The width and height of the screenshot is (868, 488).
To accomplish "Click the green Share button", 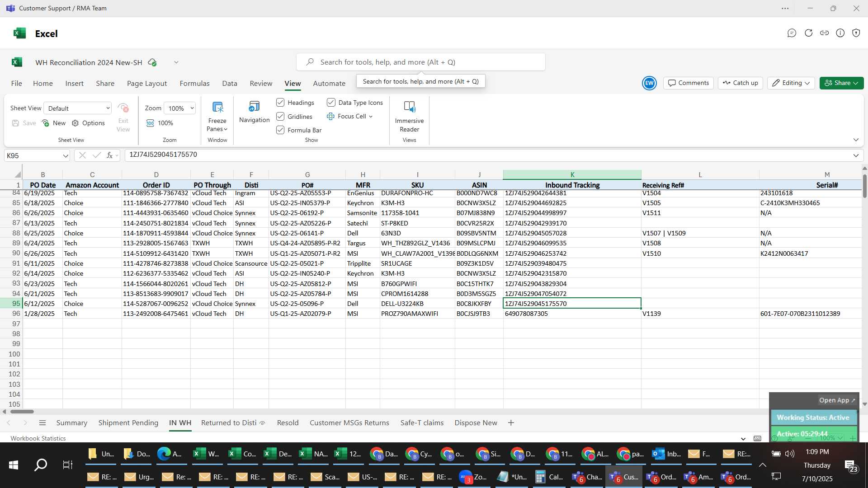I will click(x=841, y=83).
